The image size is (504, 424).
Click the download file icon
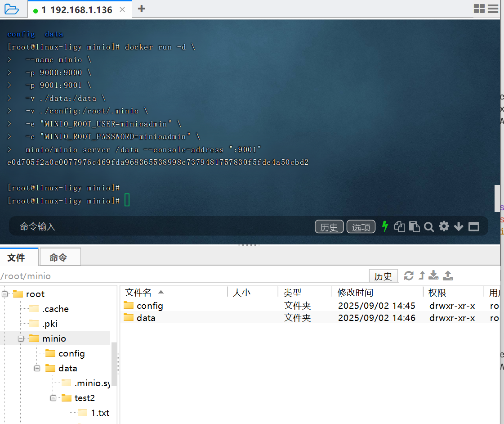click(433, 275)
